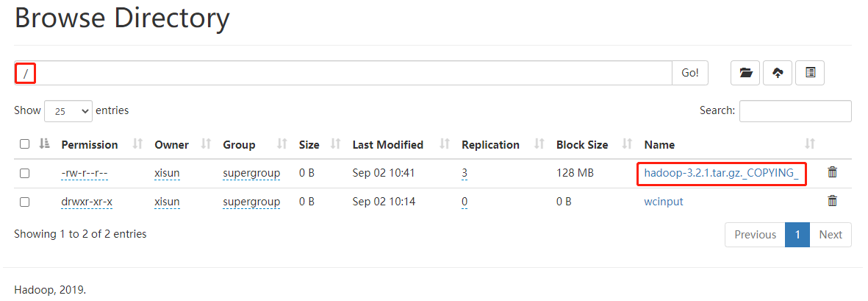The width and height of the screenshot is (868, 301).
Task: Click trash icon for wcinput directory
Action: [832, 200]
